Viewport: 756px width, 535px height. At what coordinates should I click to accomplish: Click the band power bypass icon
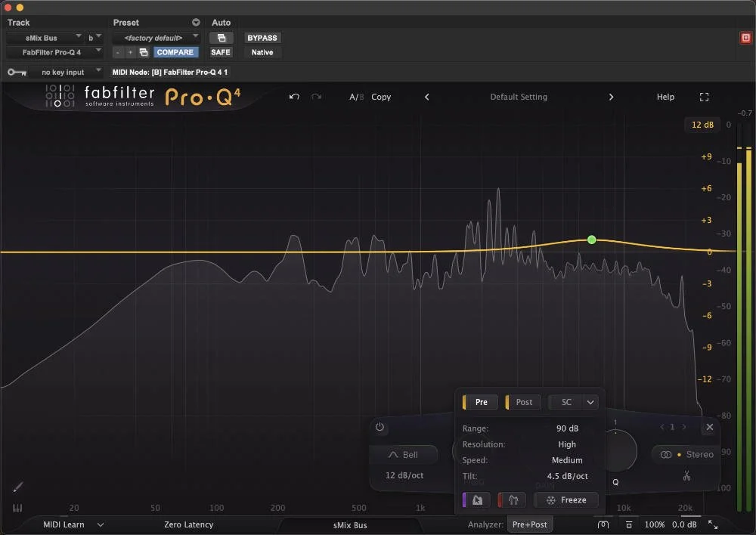pos(380,427)
